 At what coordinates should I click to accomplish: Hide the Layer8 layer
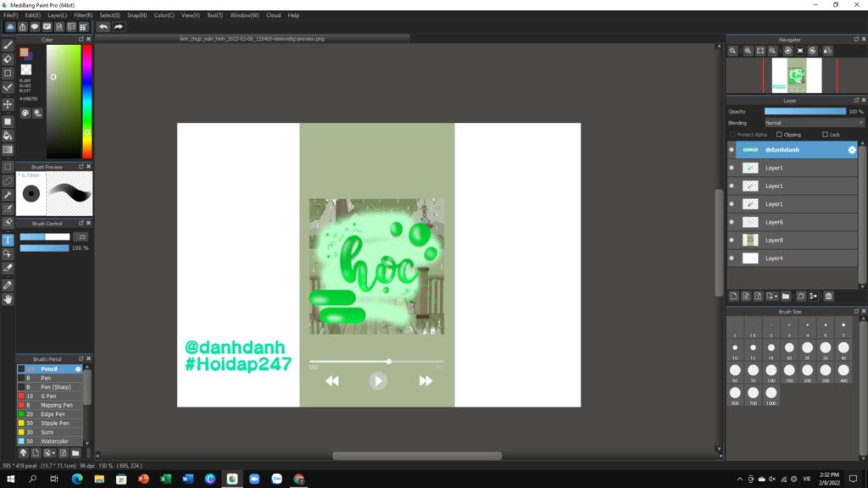coord(732,240)
